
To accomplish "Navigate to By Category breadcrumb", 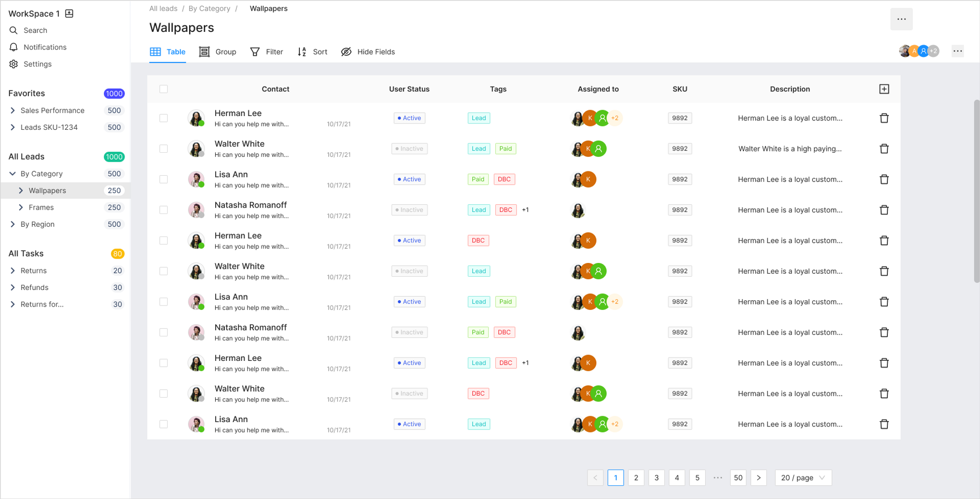I will pyautogui.click(x=209, y=9).
